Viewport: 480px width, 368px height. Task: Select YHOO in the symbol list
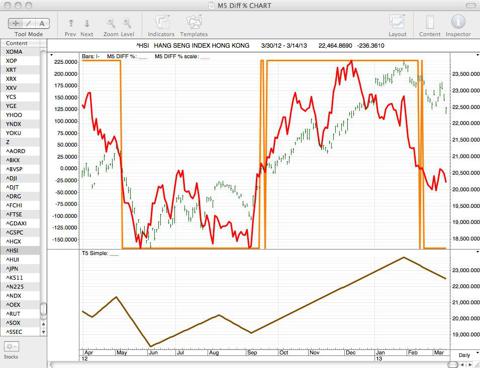point(14,115)
